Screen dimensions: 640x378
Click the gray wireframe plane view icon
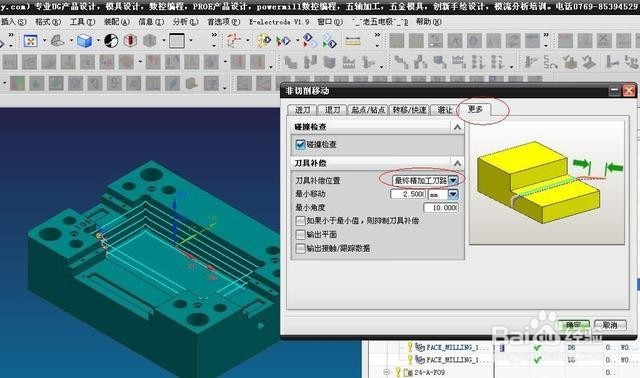tap(57, 41)
